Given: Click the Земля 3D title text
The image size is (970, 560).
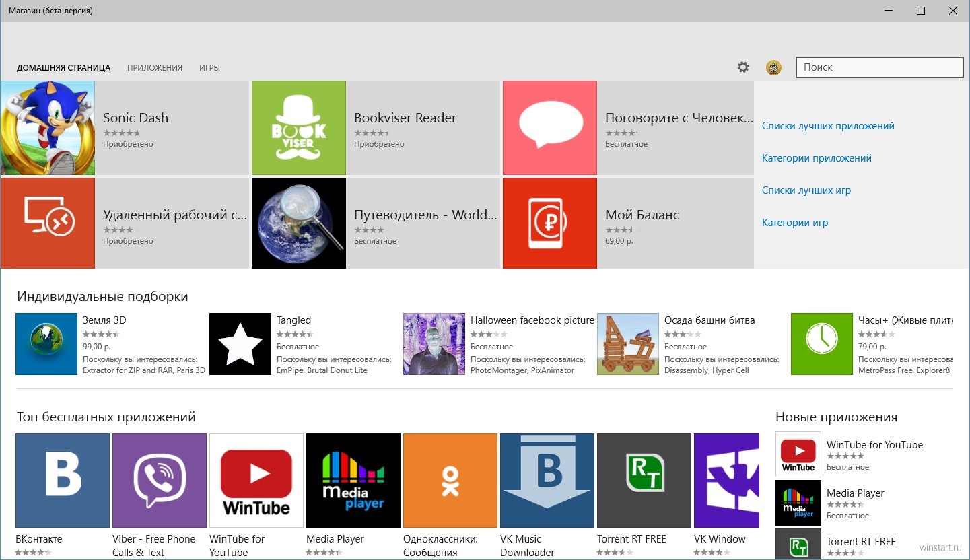Looking at the screenshot, I should (x=104, y=320).
